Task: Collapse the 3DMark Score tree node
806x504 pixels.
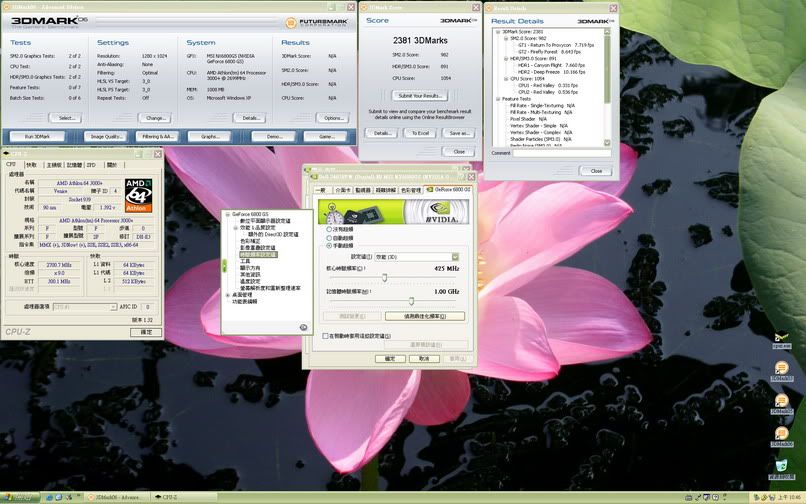Action: coord(498,32)
